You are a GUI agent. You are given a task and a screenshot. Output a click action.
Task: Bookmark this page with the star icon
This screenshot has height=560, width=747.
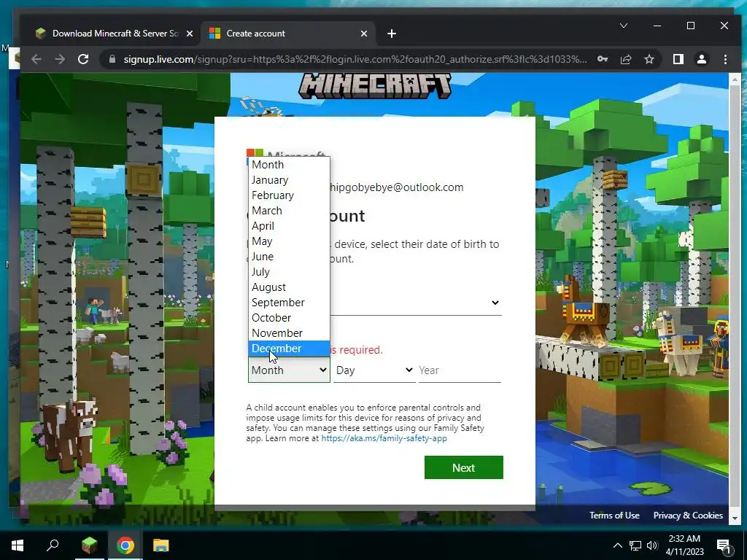tap(649, 60)
